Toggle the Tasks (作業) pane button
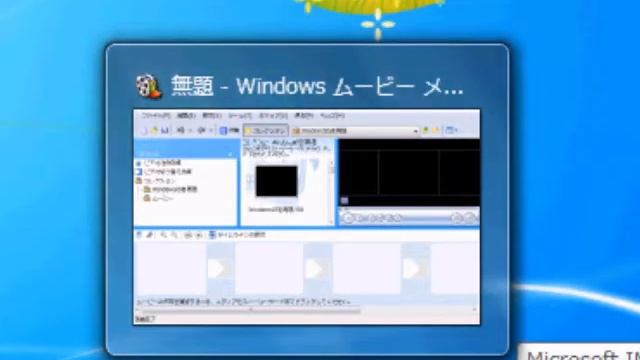 coord(229,131)
